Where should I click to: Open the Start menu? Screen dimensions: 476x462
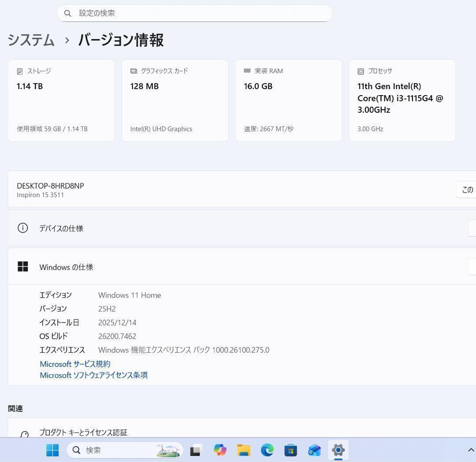pyautogui.click(x=52, y=450)
